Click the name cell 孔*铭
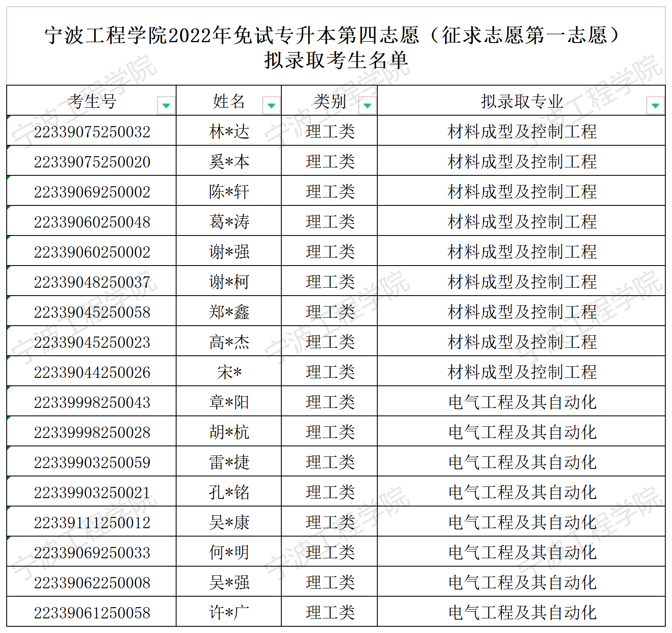Screen dimensions: 672x633 tap(229, 491)
